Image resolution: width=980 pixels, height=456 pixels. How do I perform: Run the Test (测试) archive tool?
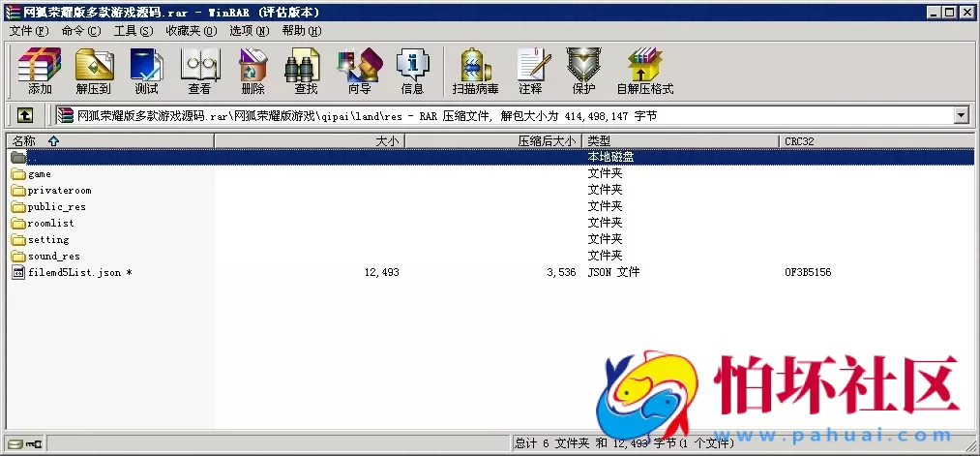tap(146, 71)
